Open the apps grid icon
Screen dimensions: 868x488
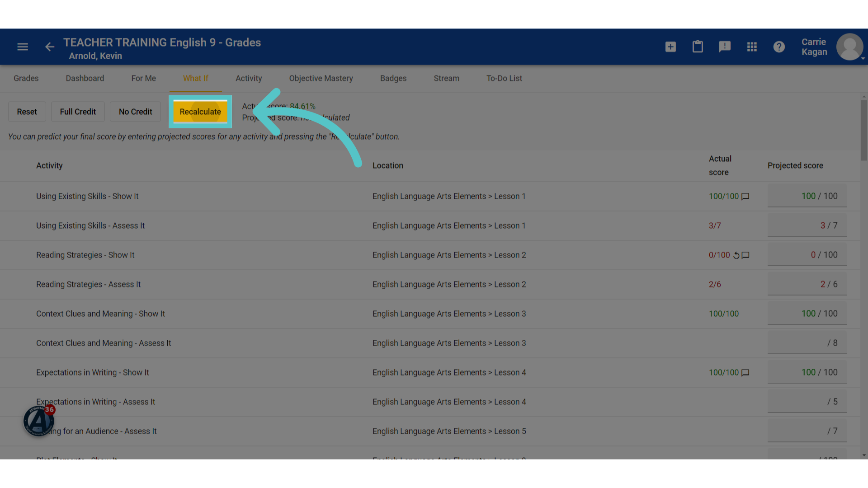coord(752,47)
